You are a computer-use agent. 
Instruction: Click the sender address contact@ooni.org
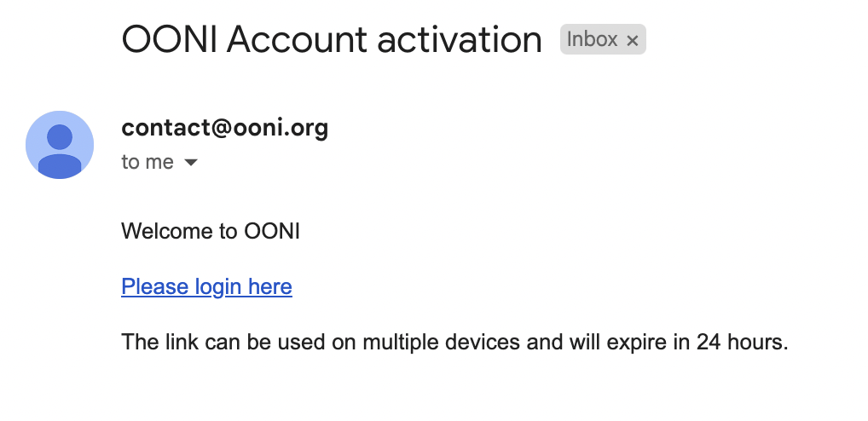[x=224, y=128]
